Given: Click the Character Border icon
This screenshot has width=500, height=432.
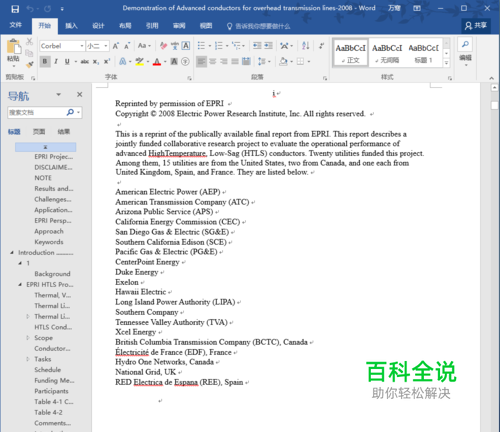Looking at the screenshot, I should coord(186,46).
